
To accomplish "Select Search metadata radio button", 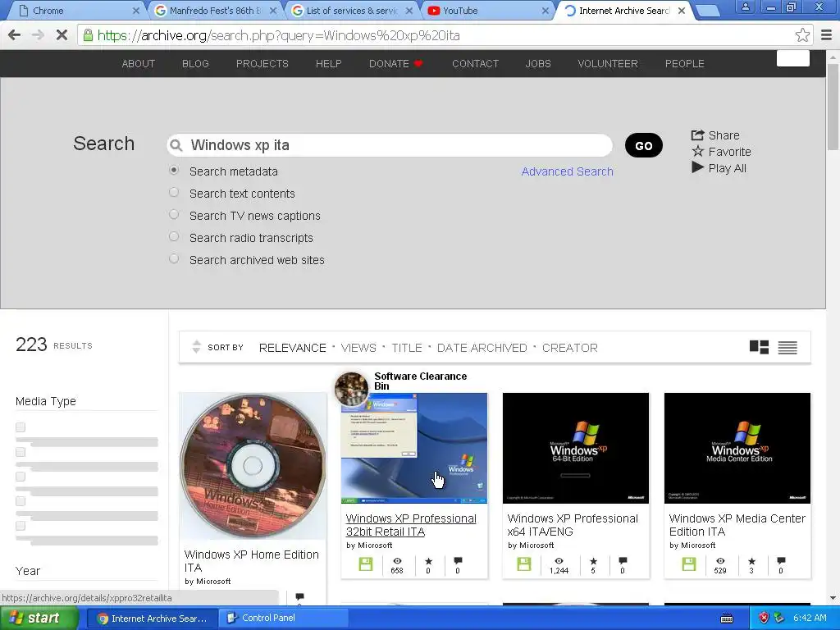I will point(174,171).
